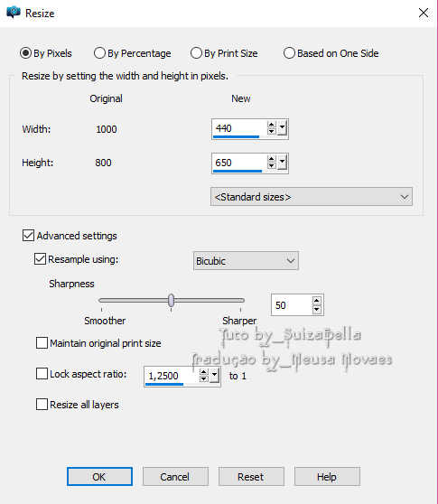The height and width of the screenshot is (504, 438).
Task: Enable Lock aspect ratio checkbox
Action: (42, 374)
